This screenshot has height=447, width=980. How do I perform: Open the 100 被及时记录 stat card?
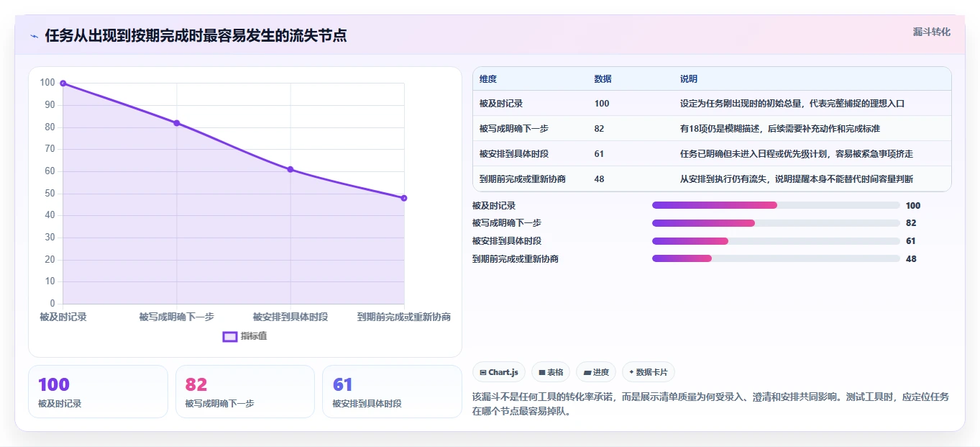coord(98,392)
